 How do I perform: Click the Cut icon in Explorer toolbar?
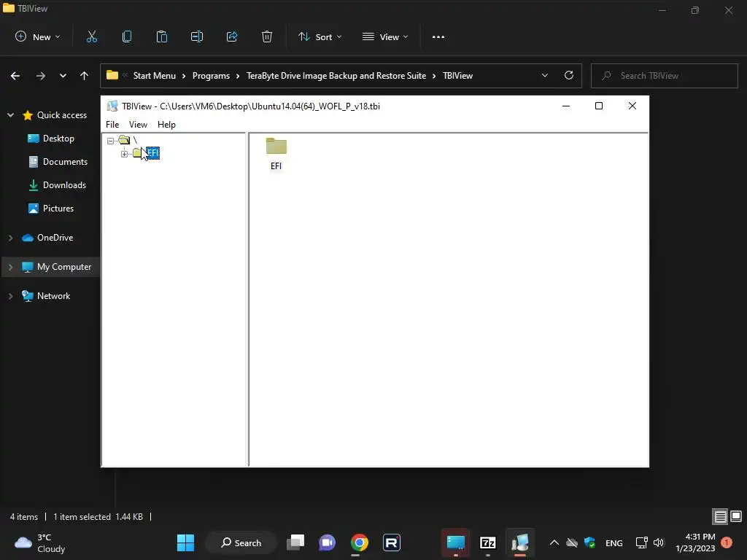pyautogui.click(x=92, y=36)
